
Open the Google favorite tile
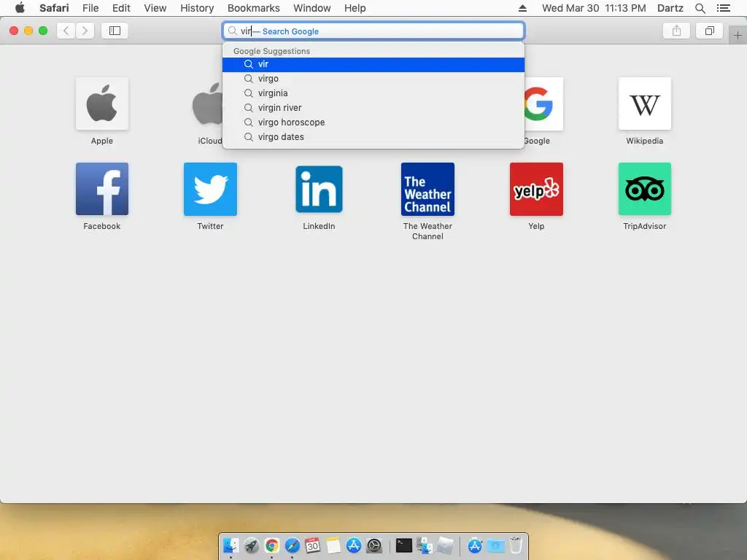point(543,104)
